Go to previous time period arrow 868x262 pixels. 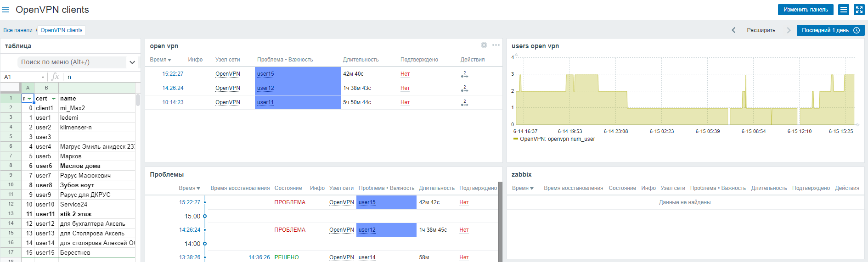pos(733,30)
